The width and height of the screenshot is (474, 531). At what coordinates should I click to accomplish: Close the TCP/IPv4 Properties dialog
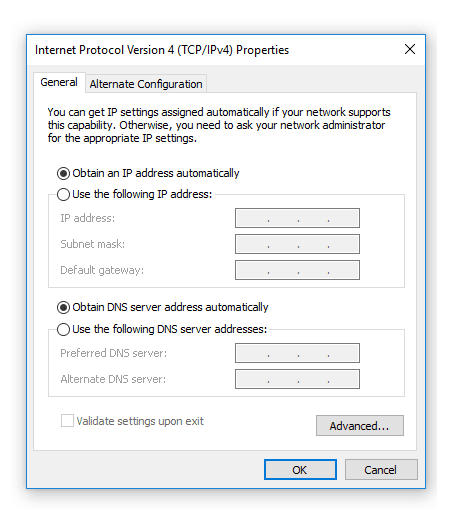point(410,49)
